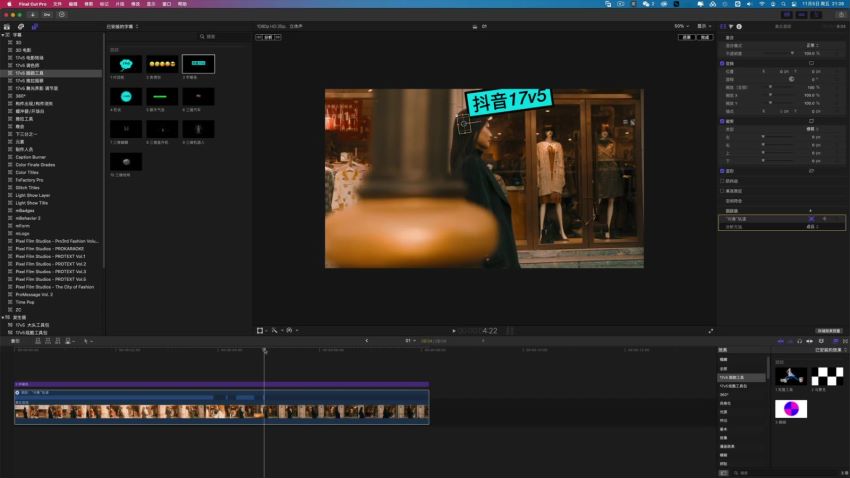Click the keyword editor key icon

tap(47, 15)
